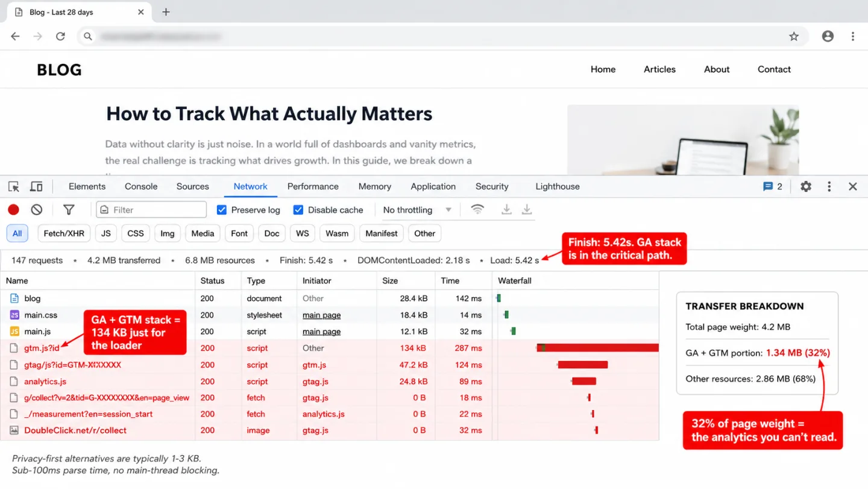
Task: Switch to the Console tab
Action: click(x=141, y=187)
